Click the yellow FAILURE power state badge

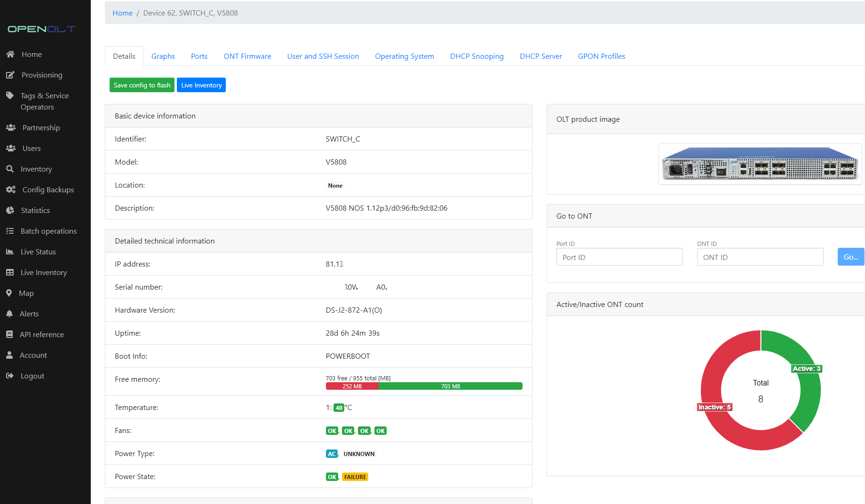(x=355, y=477)
